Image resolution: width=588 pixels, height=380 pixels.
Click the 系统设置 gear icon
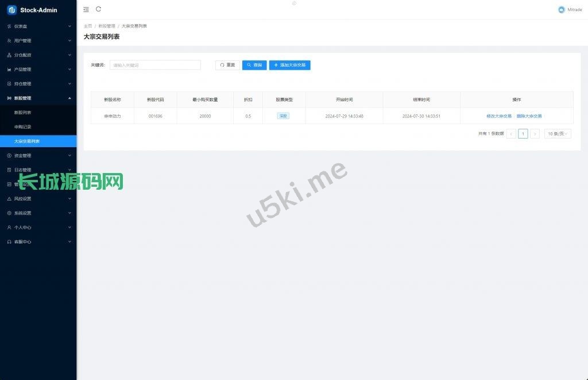pos(9,213)
